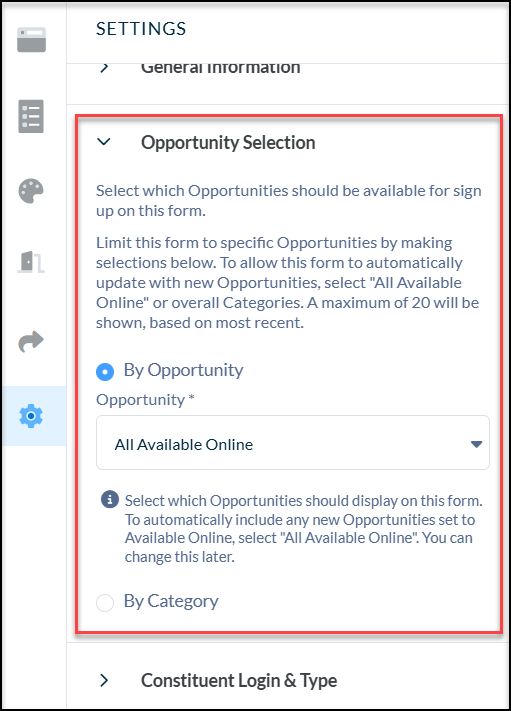Select the By Category radio button
Image resolution: width=511 pixels, height=711 pixels.
(x=105, y=603)
